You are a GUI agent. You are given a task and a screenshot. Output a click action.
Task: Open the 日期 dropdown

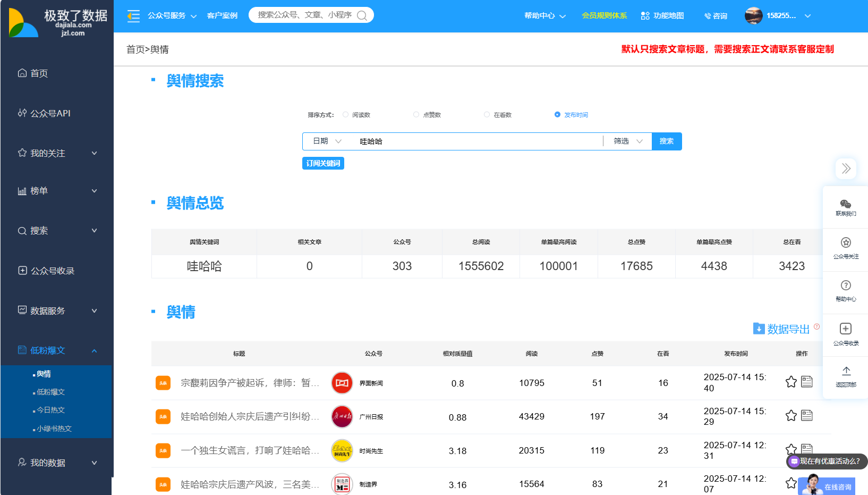coord(327,141)
